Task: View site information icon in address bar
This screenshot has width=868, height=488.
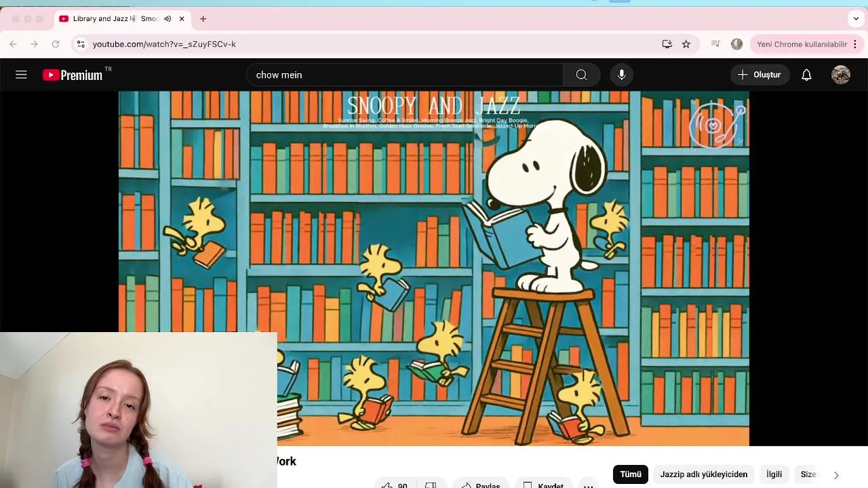Action: coord(81,44)
